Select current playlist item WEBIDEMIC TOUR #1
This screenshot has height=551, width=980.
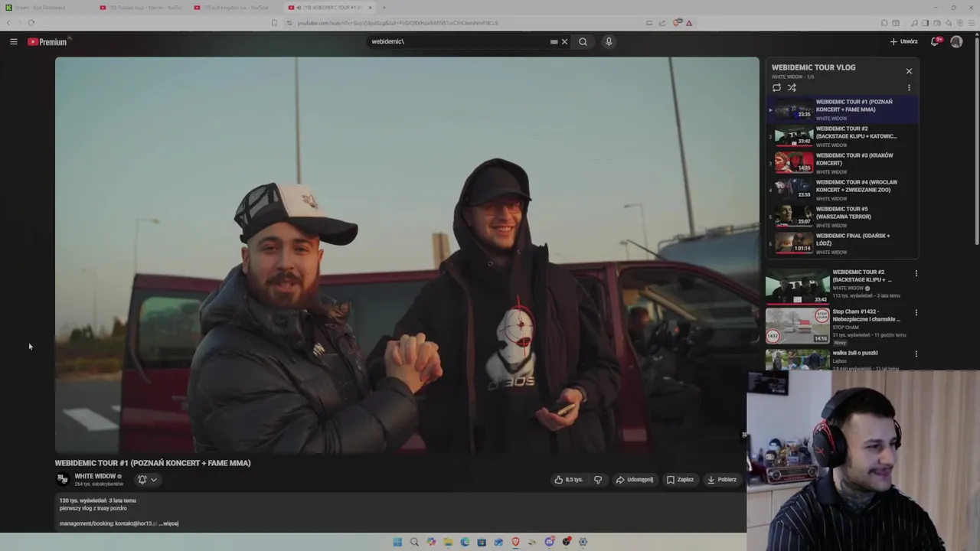(842, 109)
